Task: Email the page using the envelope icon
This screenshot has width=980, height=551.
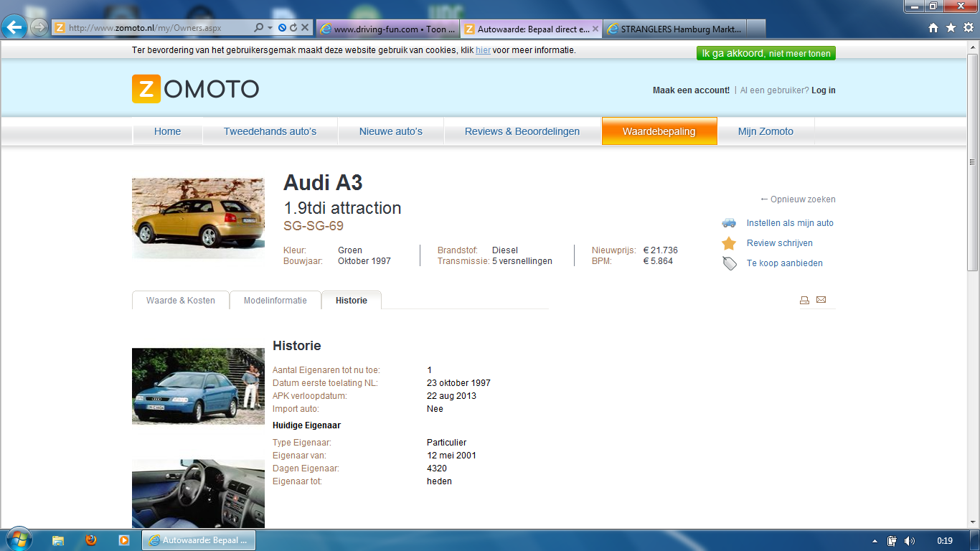Action: [x=821, y=300]
